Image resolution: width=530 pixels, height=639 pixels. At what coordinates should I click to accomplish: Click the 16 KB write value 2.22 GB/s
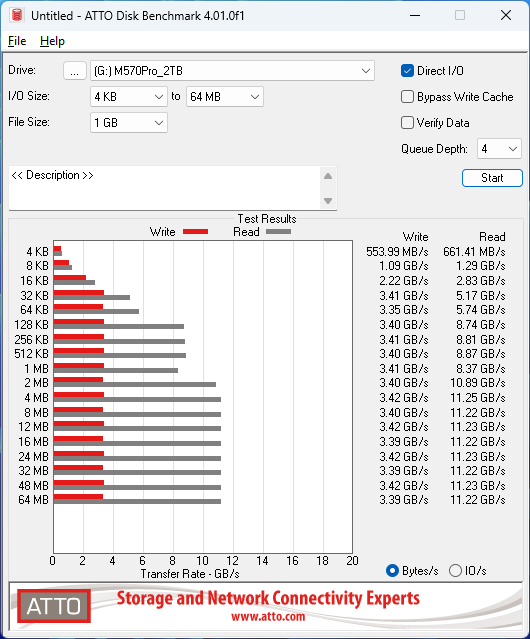pos(404,281)
